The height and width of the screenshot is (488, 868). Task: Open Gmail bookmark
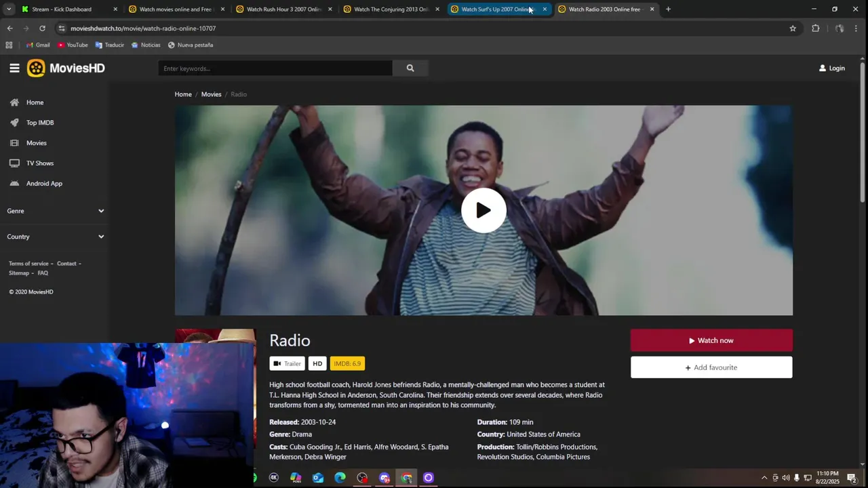coord(37,45)
